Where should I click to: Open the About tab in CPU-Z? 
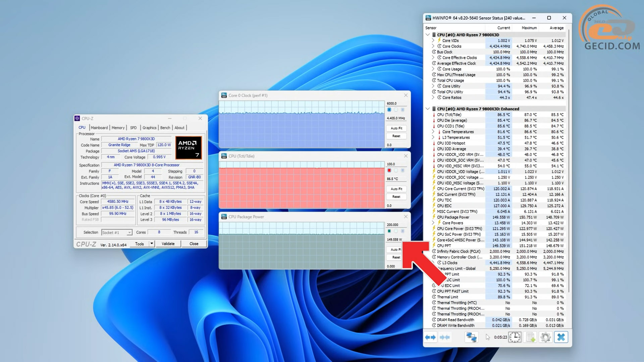click(x=179, y=128)
